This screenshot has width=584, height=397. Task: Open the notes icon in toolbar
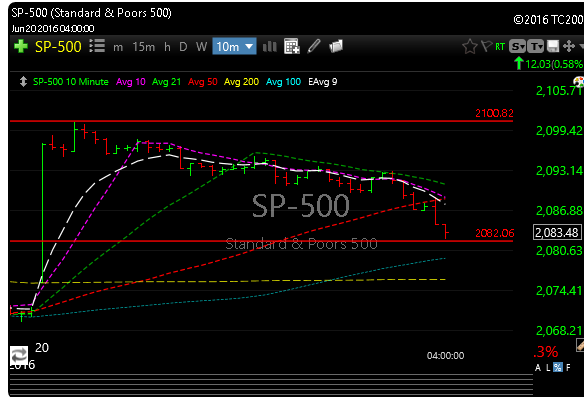coord(336,46)
